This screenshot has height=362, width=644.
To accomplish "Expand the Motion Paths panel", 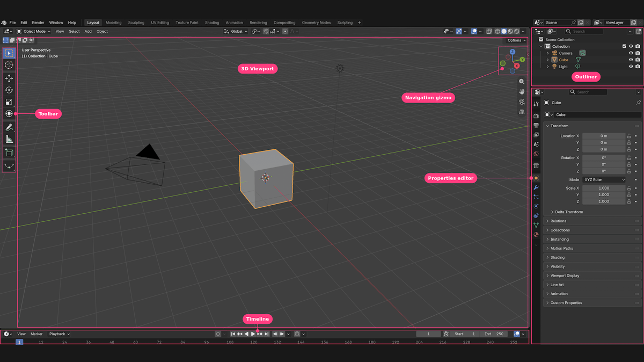I will tap(592, 249).
